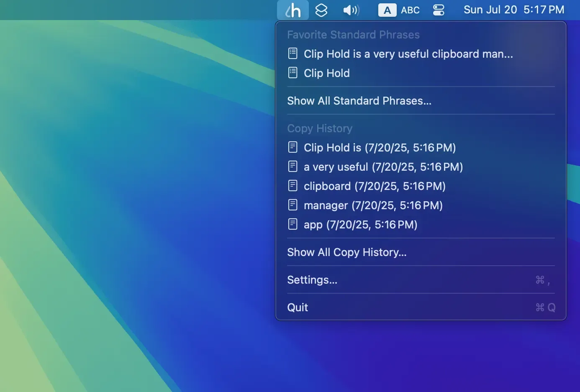Click the Clip Hold menu bar icon
This screenshot has width=580, height=392.
(293, 10)
